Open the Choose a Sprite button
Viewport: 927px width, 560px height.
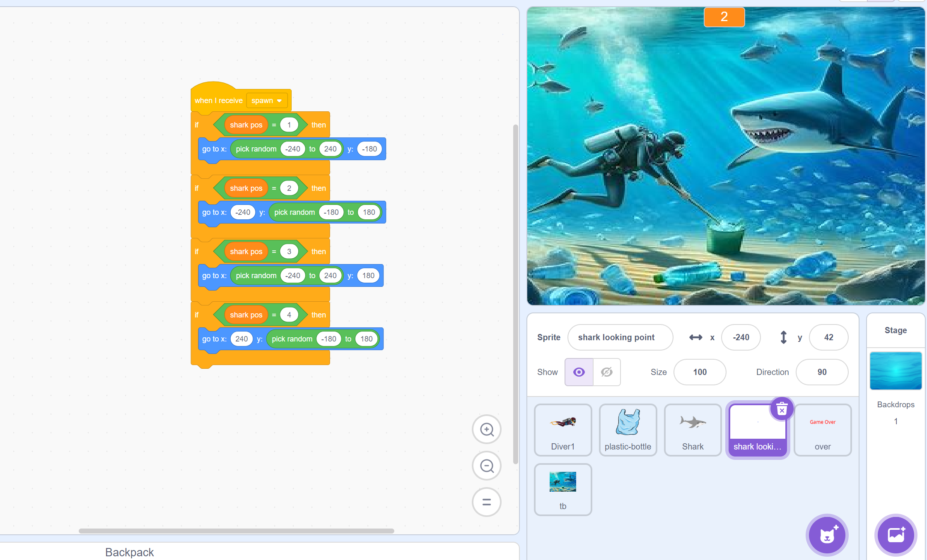pos(827,535)
